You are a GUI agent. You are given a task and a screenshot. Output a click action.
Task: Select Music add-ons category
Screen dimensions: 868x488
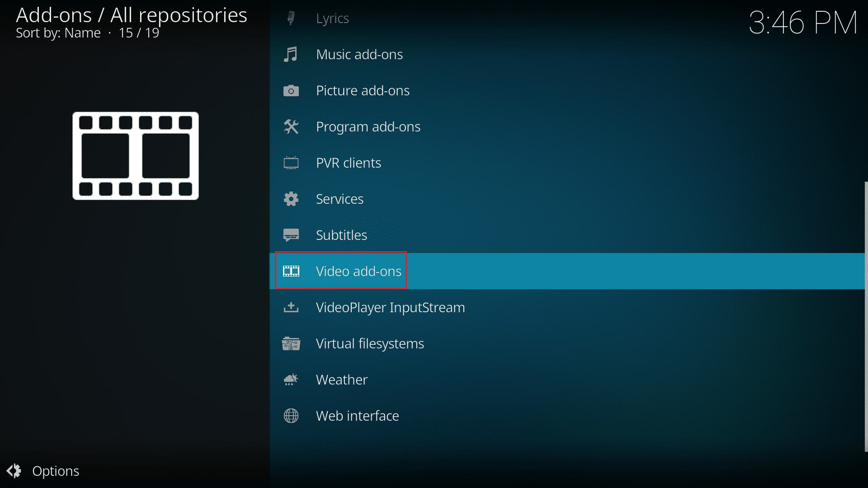[359, 54]
